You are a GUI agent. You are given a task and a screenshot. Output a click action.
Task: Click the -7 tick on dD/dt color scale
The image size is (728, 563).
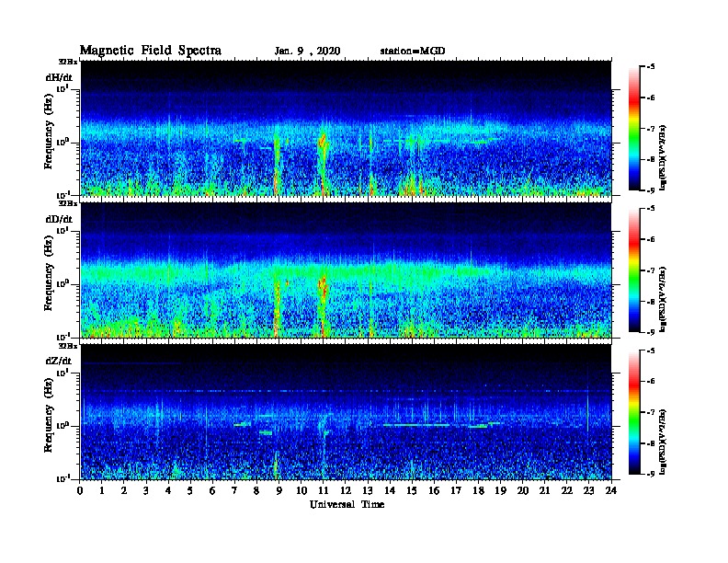(650, 270)
